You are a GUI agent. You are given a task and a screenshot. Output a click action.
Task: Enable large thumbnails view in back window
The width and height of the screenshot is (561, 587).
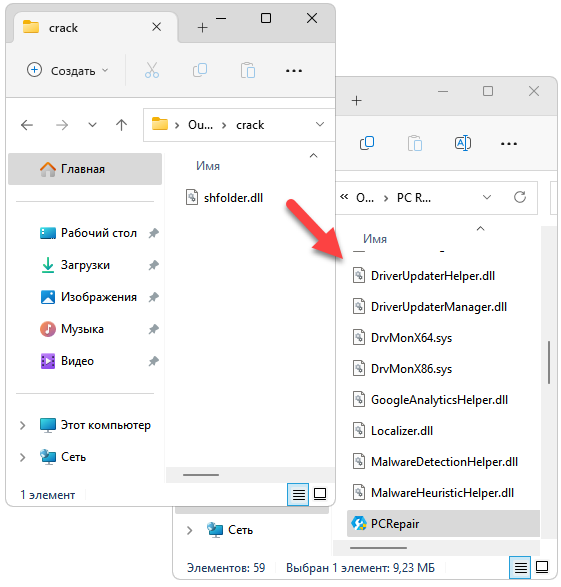pyautogui.click(x=542, y=568)
